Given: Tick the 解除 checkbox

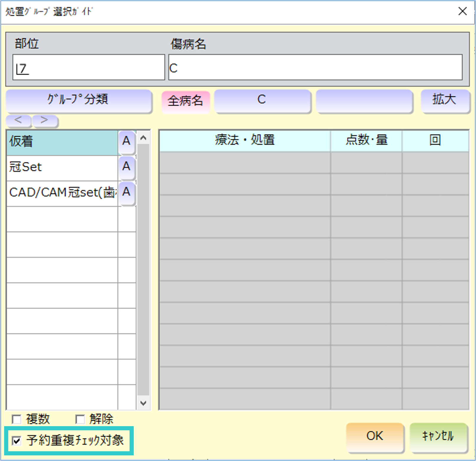Looking at the screenshot, I should pyautogui.click(x=80, y=419).
